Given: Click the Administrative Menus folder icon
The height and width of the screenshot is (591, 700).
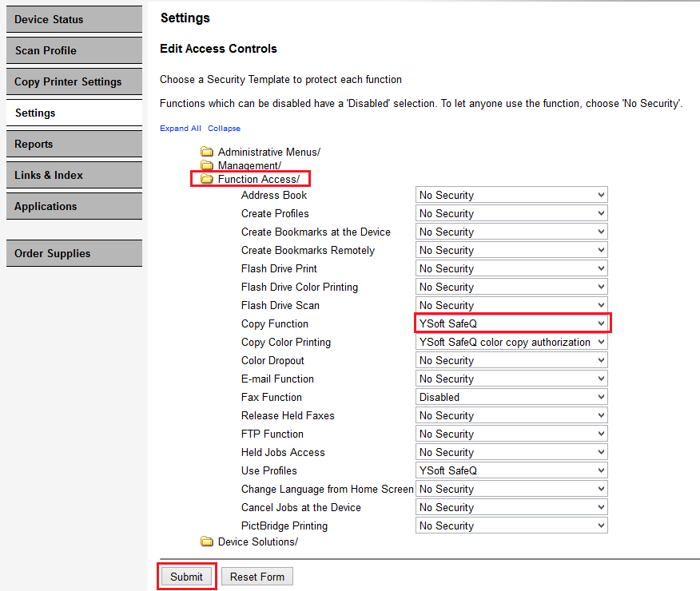Looking at the screenshot, I should 207,152.
